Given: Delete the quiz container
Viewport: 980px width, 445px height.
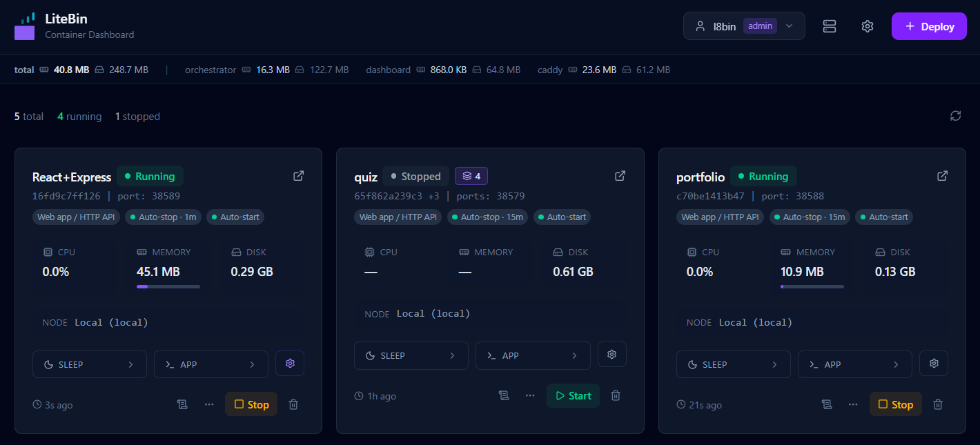Looking at the screenshot, I should coord(616,395).
